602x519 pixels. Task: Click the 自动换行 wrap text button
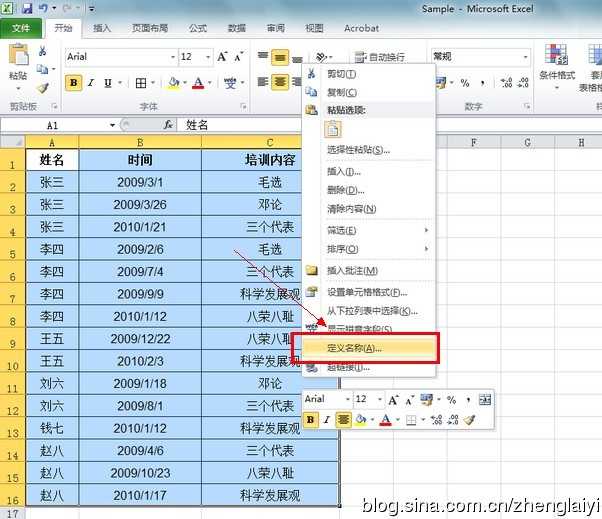coord(380,57)
